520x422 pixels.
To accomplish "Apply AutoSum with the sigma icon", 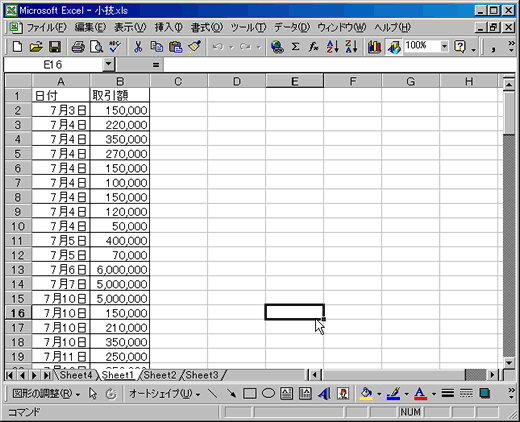I will pos(295,47).
